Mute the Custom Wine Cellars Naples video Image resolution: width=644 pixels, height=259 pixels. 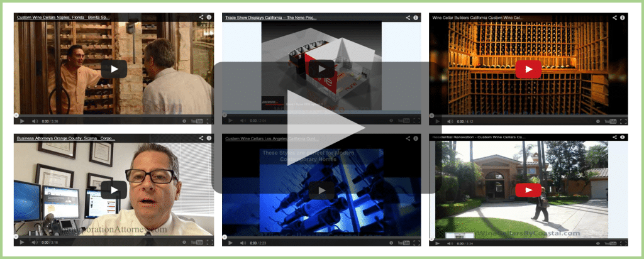35,121
